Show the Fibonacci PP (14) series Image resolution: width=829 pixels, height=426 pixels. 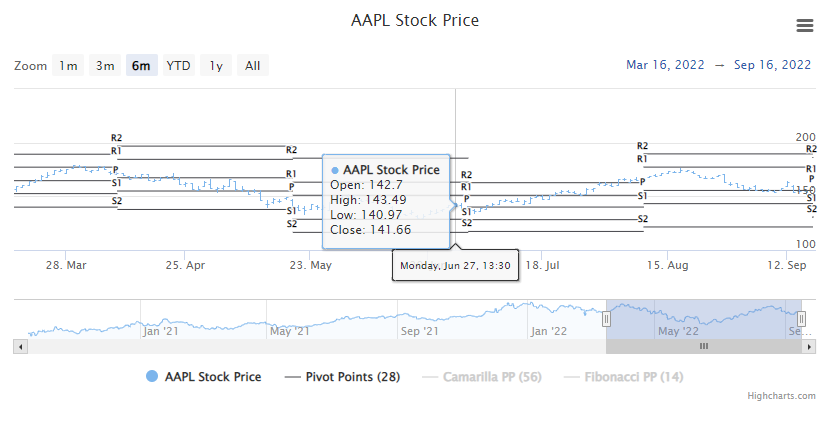point(634,377)
